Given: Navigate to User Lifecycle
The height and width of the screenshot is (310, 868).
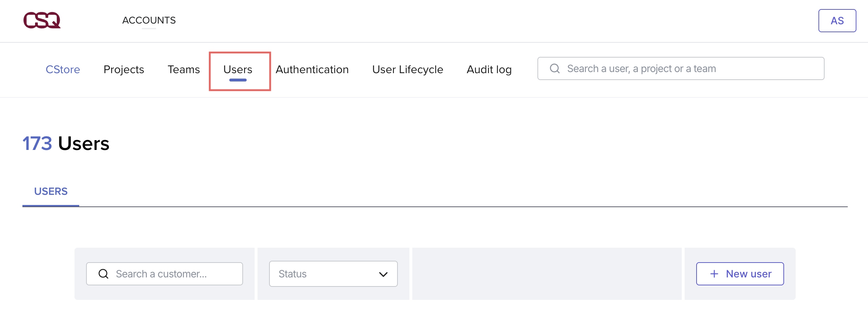Looking at the screenshot, I should click(407, 69).
